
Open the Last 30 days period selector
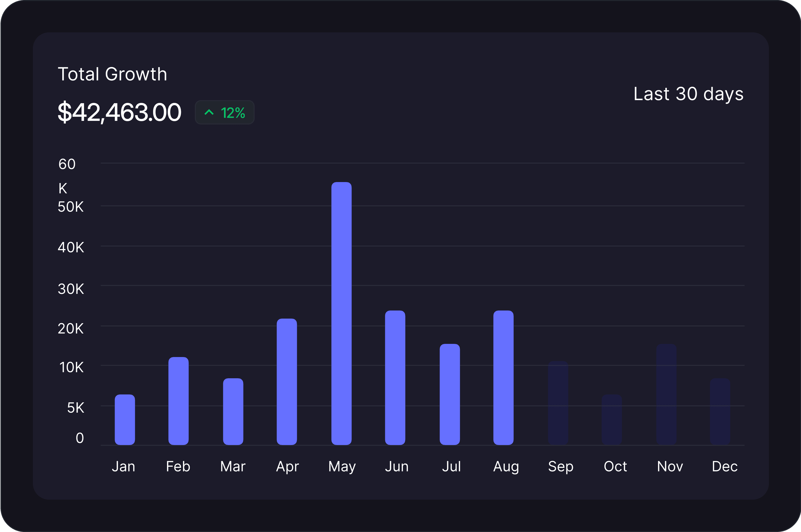point(688,94)
